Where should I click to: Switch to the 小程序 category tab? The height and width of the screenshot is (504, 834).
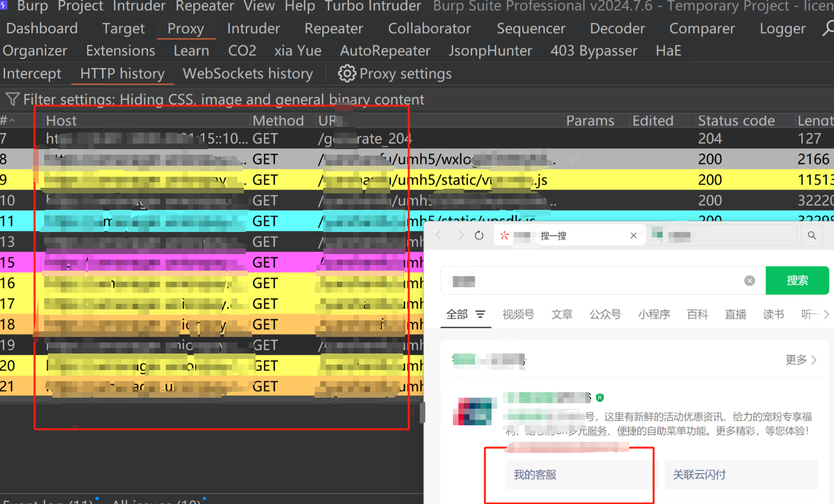654,314
